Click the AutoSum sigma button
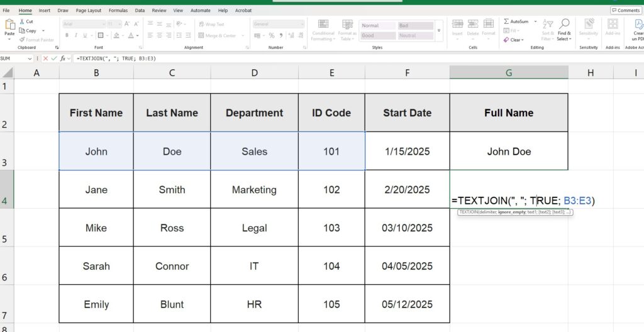This screenshot has height=332, width=644. 516,21
